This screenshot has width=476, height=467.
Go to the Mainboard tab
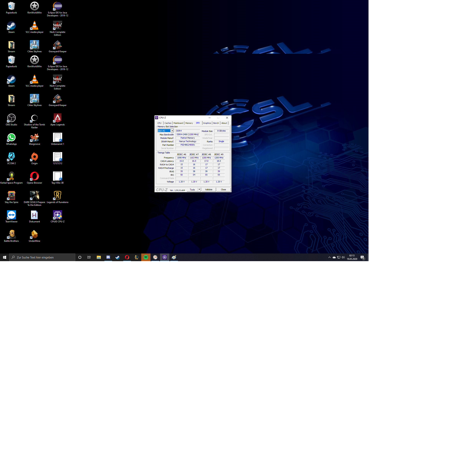pyautogui.click(x=178, y=123)
